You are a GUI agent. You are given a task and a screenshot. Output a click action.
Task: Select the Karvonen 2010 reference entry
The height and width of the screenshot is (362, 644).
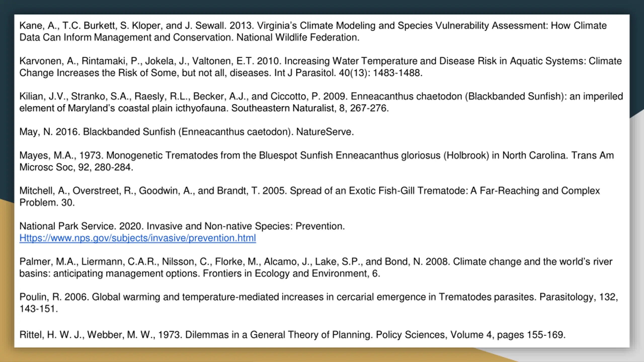320,67
